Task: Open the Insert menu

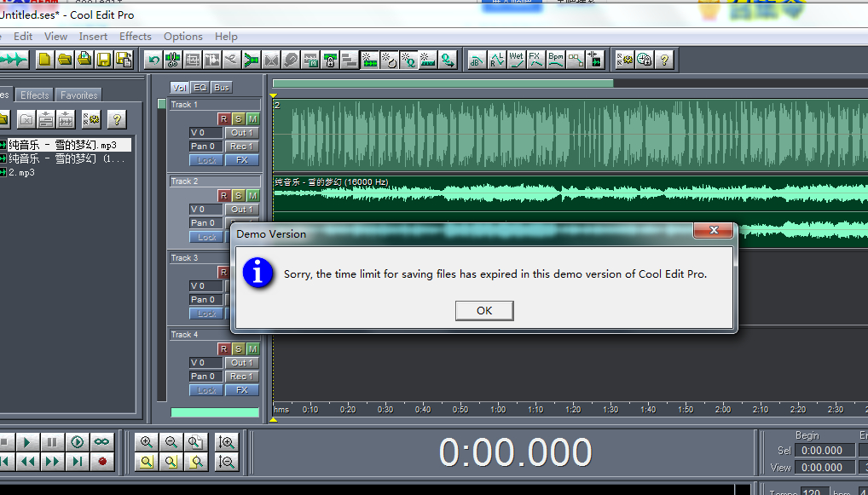Action: tap(93, 37)
